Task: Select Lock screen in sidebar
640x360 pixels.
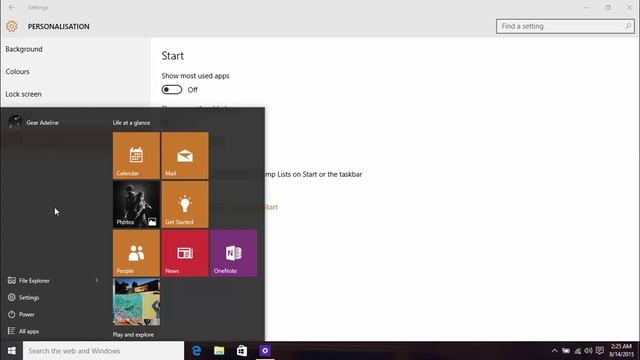Action: tap(24, 94)
